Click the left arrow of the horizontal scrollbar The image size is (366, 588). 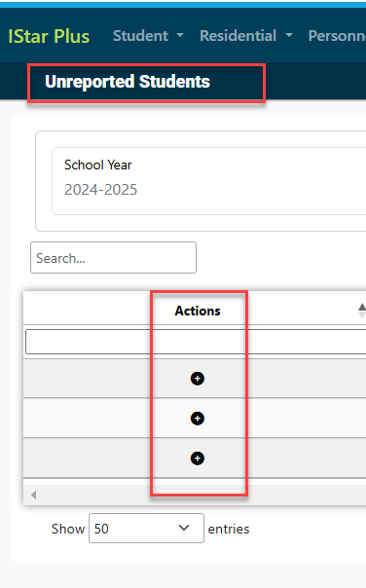point(34,495)
